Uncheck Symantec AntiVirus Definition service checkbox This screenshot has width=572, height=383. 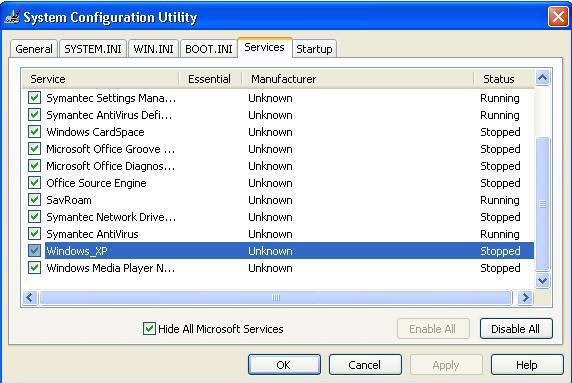pos(34,115)
